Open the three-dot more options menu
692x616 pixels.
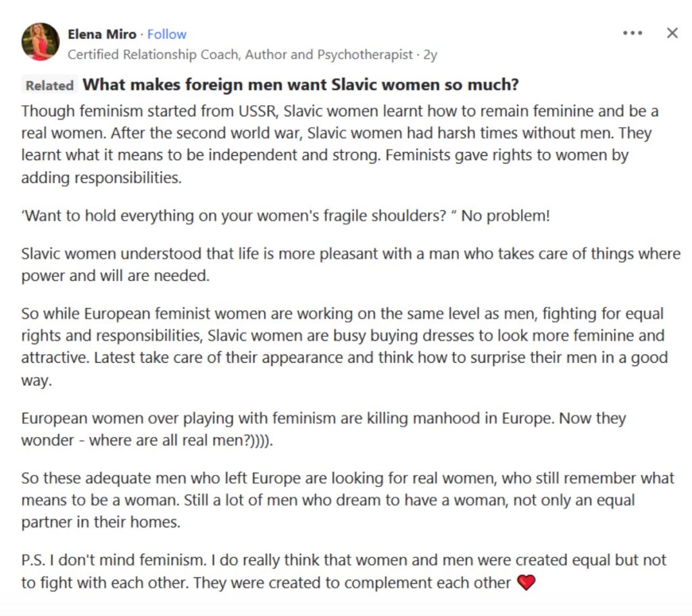click(633, 33)
